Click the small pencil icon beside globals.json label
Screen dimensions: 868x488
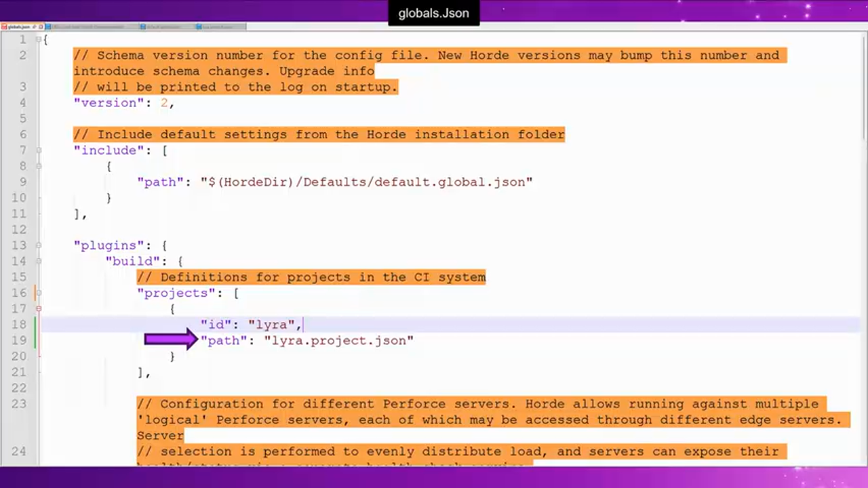[34, 27]
